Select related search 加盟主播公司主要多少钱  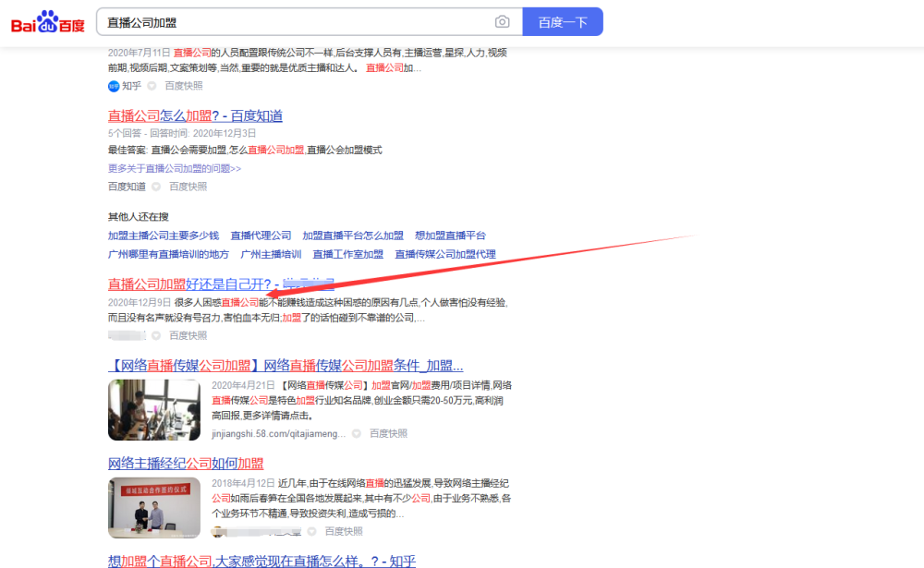click(x=164, y=236)
